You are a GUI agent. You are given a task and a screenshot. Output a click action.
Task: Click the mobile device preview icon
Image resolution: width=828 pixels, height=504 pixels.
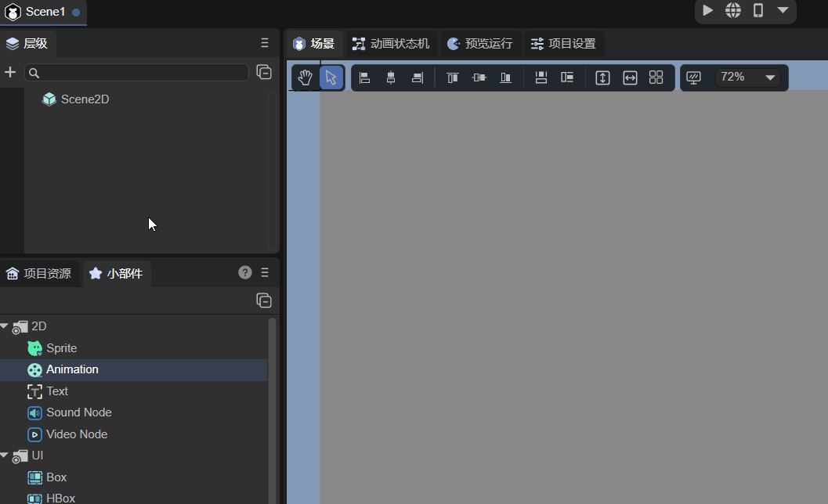pyautogui.click(x=757, y=10)
